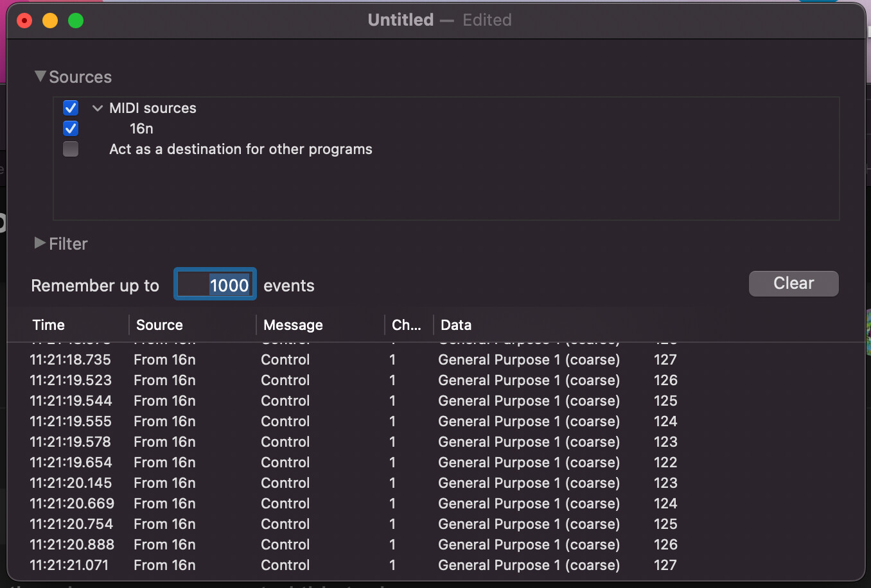Select event row at 11:21:20.669
This screenshot has width=871, height=588.
pyautogui.click(x=435, y=503)
